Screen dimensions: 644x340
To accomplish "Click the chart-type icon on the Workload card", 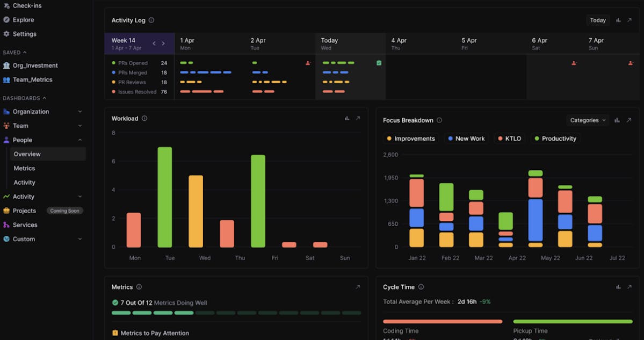I will click(347, 118).
